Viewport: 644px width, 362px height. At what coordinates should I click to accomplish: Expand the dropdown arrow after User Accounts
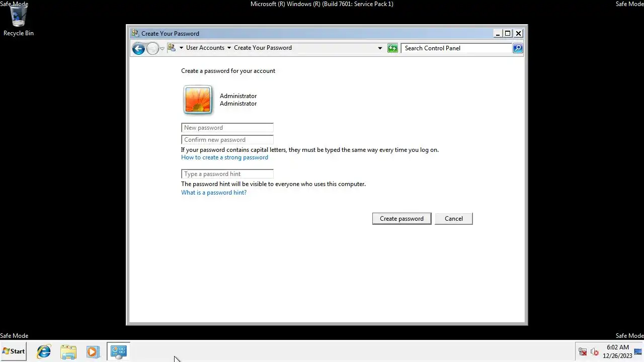pos(229,48)
